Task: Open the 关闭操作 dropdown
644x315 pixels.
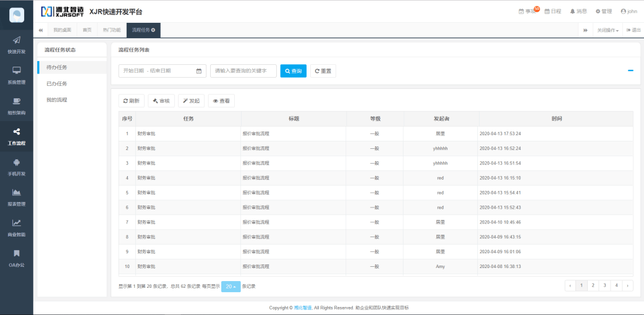Action: pyautogui.click(x=608, y=30)
